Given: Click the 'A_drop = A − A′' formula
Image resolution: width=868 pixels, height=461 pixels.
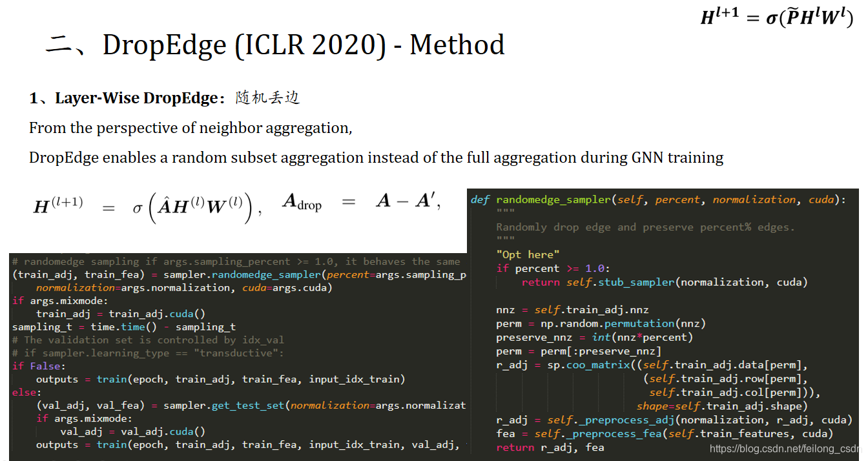Looking at the screenshot, I should [362, 202].
